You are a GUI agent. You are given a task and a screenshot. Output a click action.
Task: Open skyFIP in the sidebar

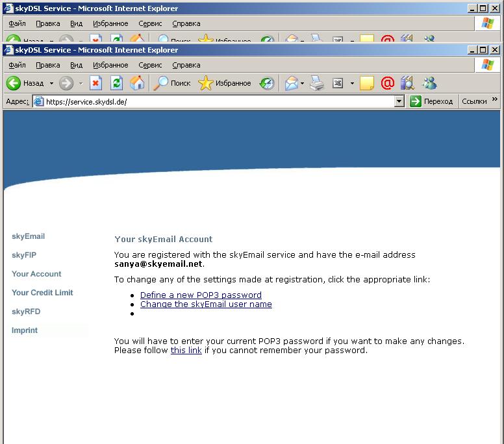click(24, 255)
